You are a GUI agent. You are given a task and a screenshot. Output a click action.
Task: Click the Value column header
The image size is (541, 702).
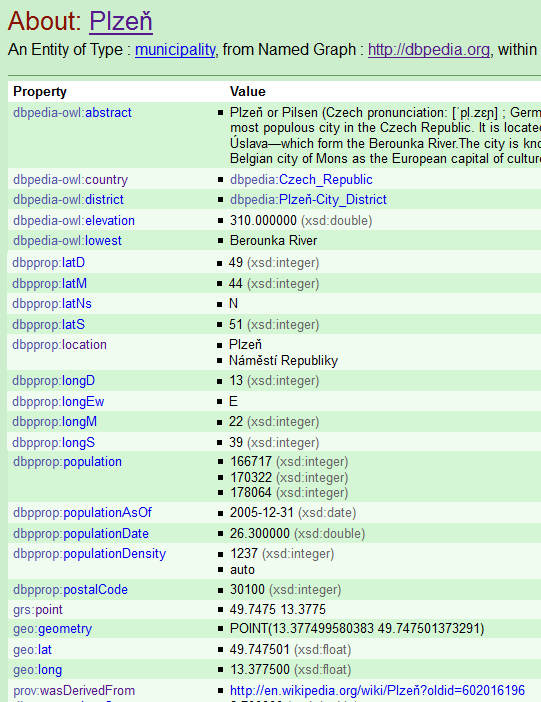coord(248,92)
